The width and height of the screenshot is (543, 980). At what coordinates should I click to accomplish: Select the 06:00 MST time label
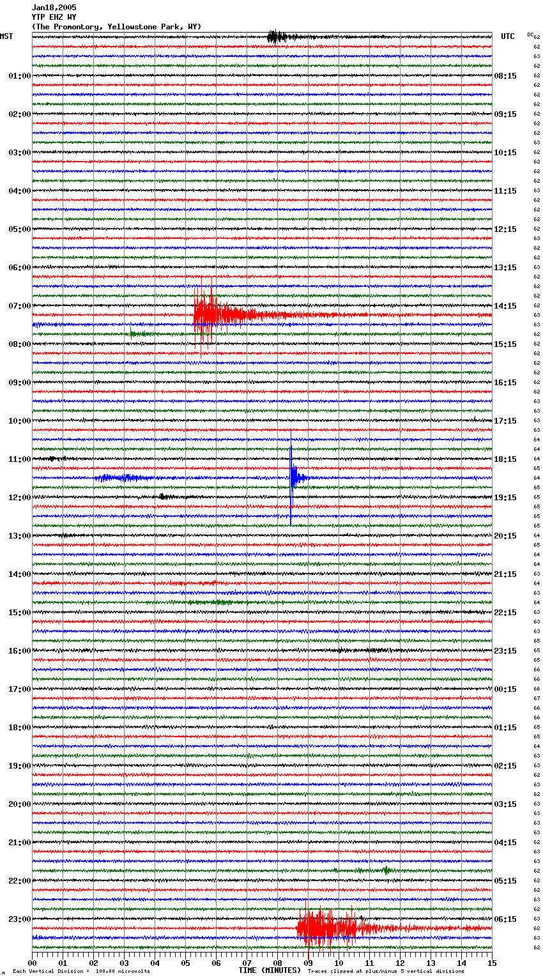(x=20, y=268)
